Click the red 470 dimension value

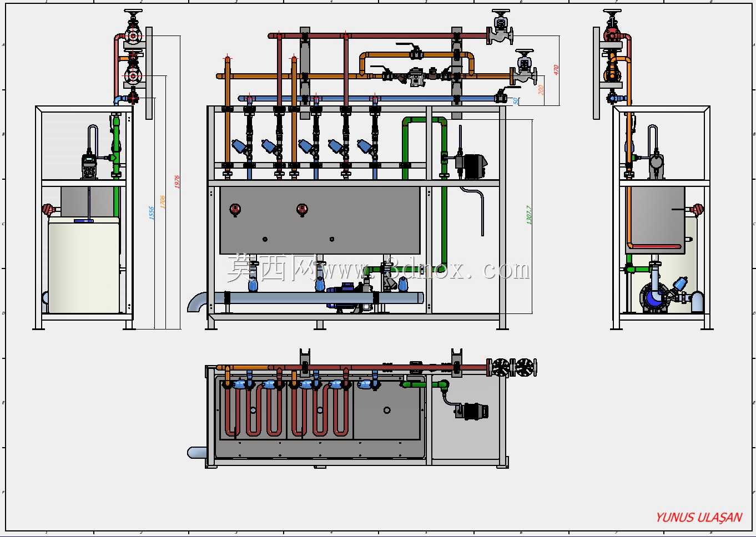[x=556, y=70]
